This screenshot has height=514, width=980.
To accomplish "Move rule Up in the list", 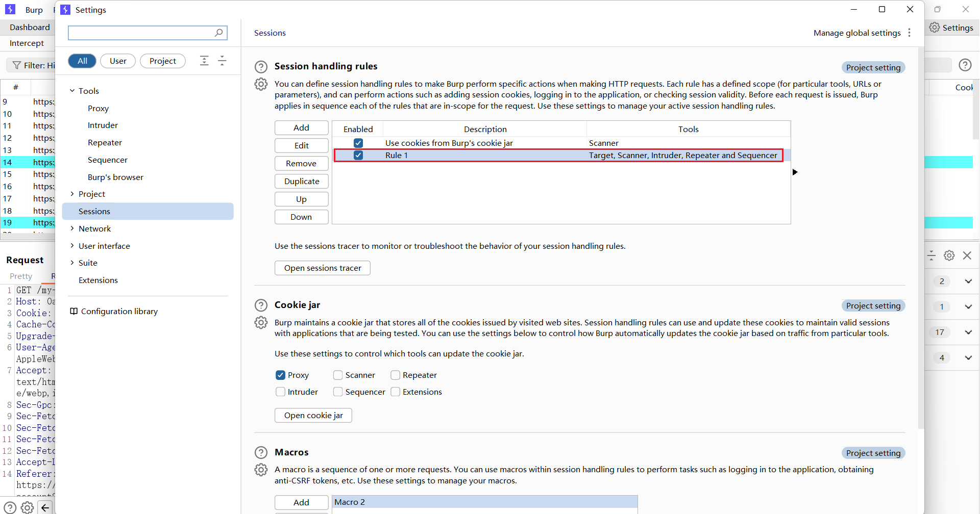I will click(301, 199).
